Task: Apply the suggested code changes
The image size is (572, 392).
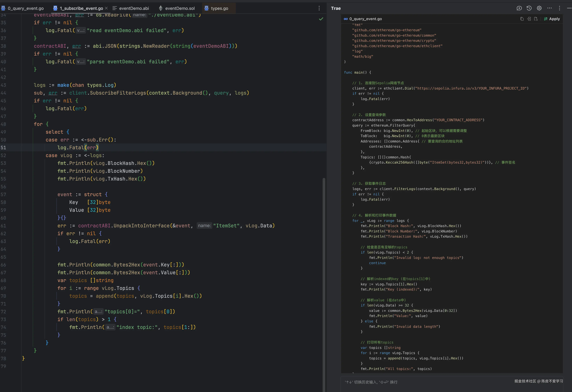Action: (552, 19)
